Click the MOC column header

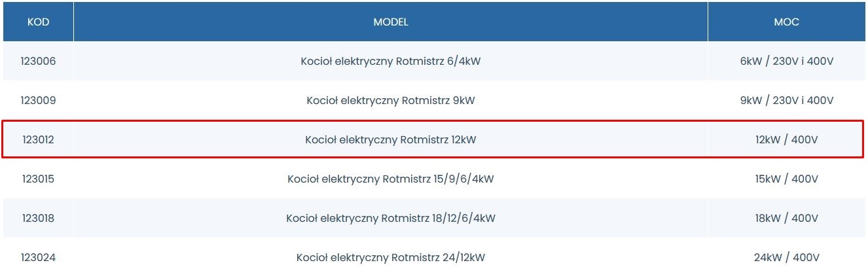pos(786,22)
